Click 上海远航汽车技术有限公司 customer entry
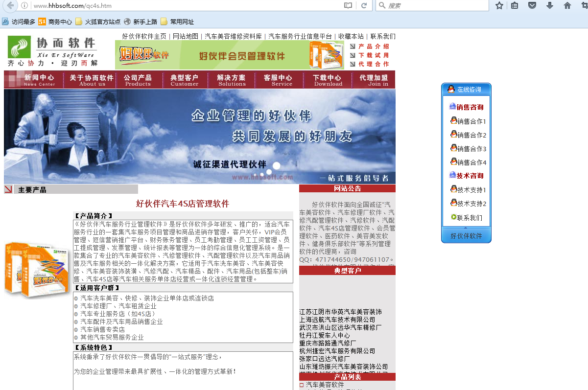The height and width of the screenshot is (390, 588). [x=337, y=320]
